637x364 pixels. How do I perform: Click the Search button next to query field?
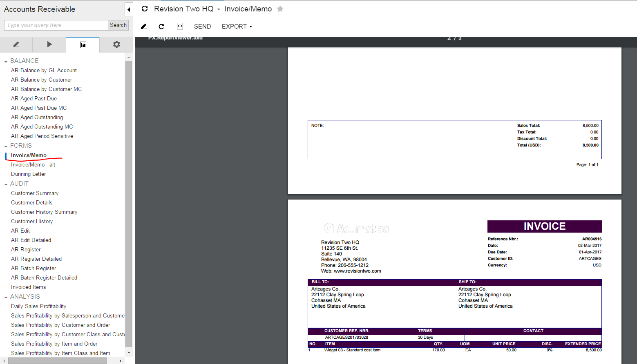pos(118,25)
